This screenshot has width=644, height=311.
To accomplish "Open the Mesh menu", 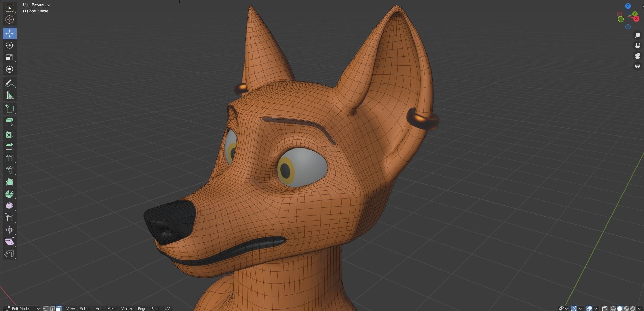I will click(x=112, y=308).
